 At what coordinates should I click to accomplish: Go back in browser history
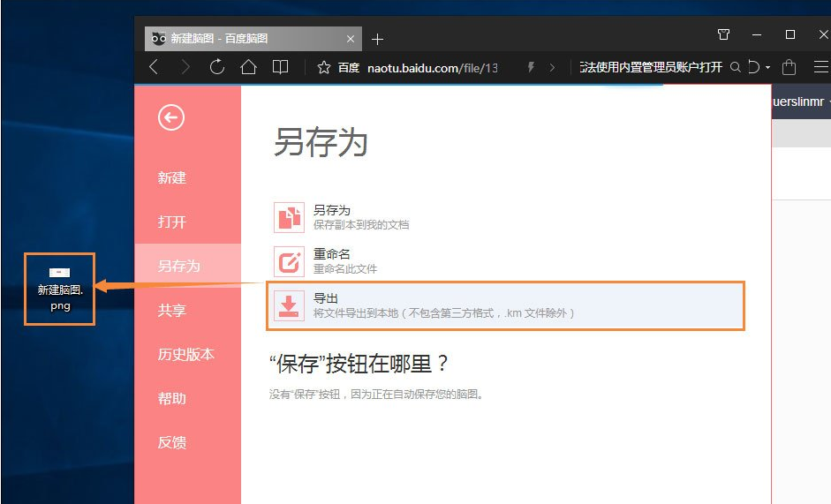(154, 67)
